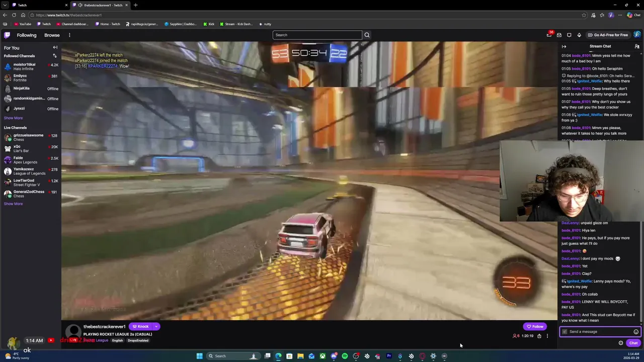The width and height of the screenshot is (644, 362).
Task: Collapse the For You sidebar
Action: click(x=55, y=48)
